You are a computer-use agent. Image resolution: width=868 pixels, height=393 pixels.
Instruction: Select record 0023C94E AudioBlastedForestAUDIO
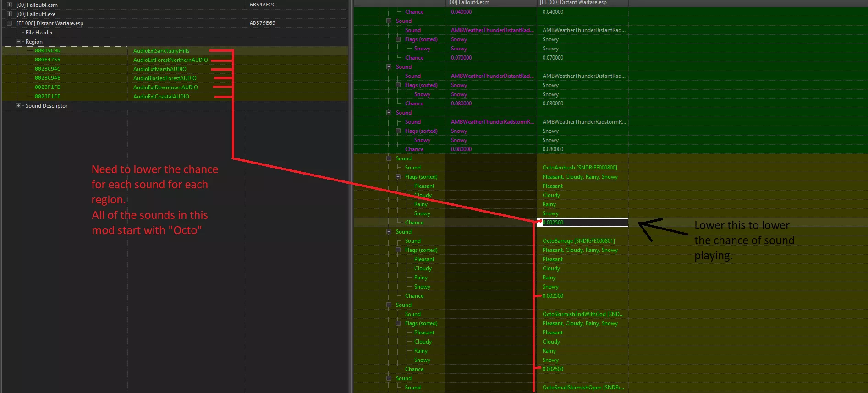point(175,78)
